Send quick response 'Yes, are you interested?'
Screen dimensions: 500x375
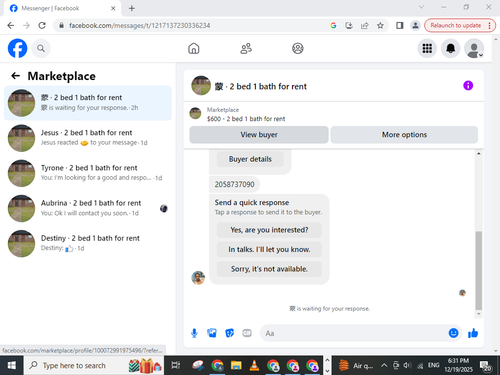point(269,230)
